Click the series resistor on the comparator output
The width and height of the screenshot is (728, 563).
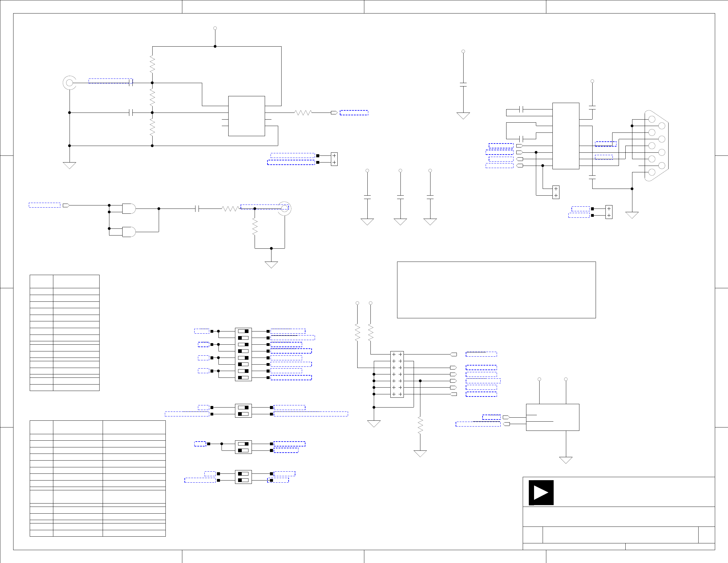(x=303, y=113)
